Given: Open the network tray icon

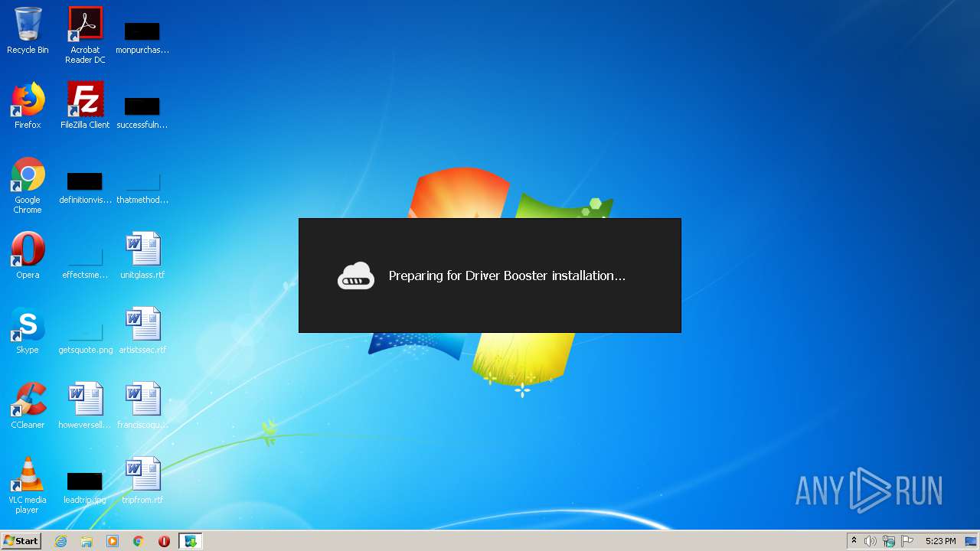Looking at the screenshot, I should (889, 541).
